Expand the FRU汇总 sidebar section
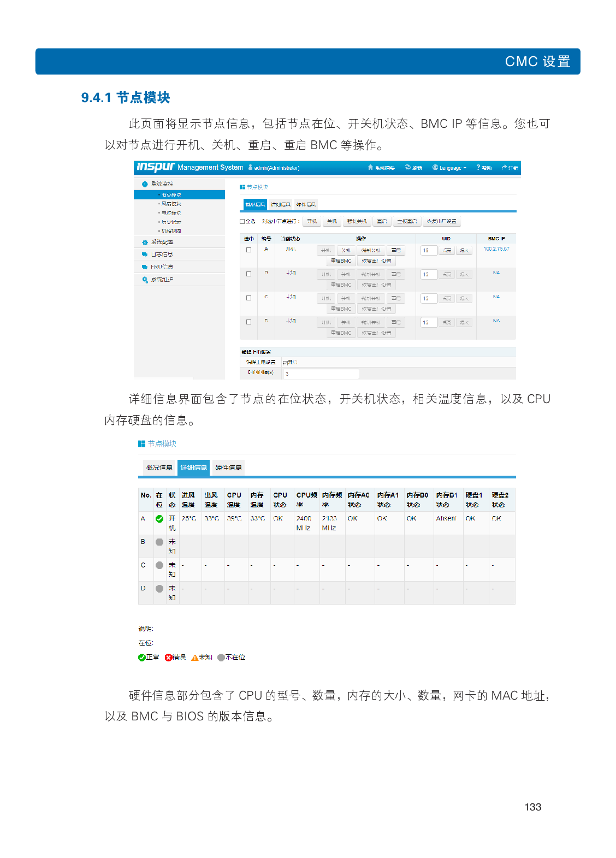616x858 pixels. (162, 267)
